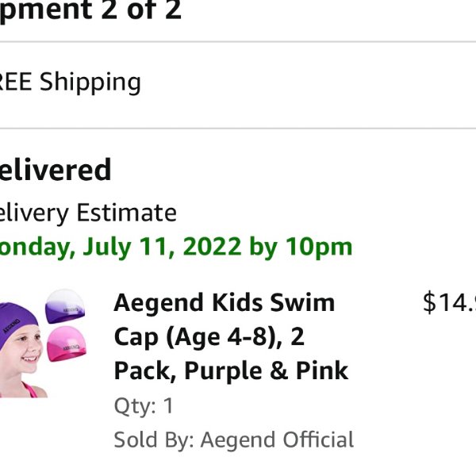Click the $14 item price
Image resolution: width=476 pixels, height=476 pixels.
tap(449, 301)
